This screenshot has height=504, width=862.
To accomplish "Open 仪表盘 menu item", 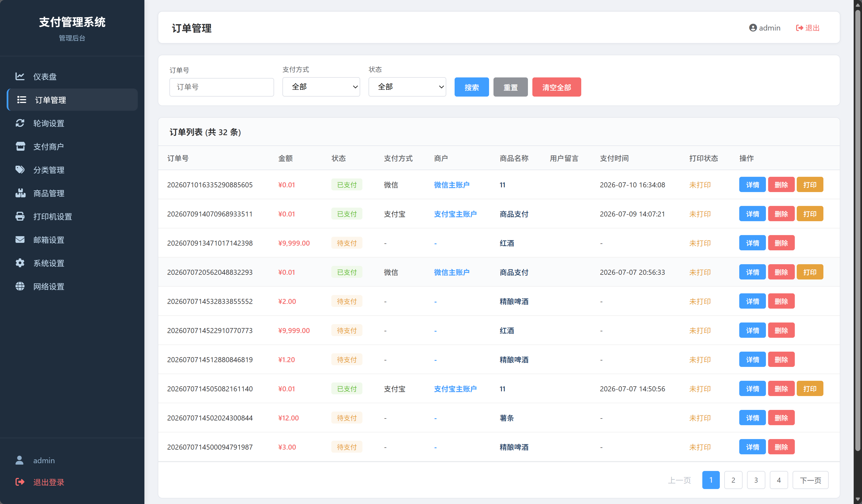I will [x=72, y=76].
